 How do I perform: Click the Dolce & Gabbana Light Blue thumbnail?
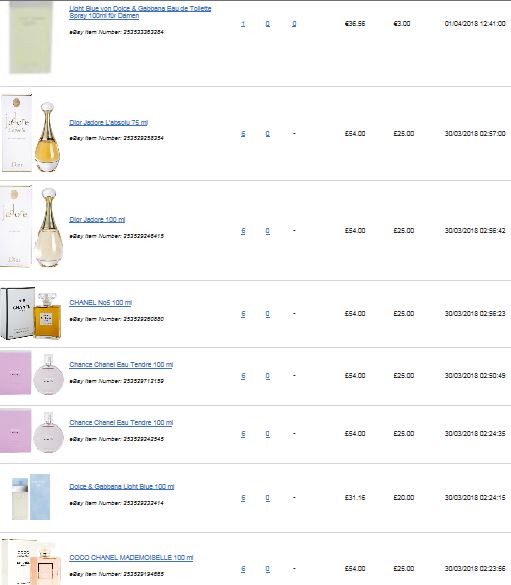(31, 497)
